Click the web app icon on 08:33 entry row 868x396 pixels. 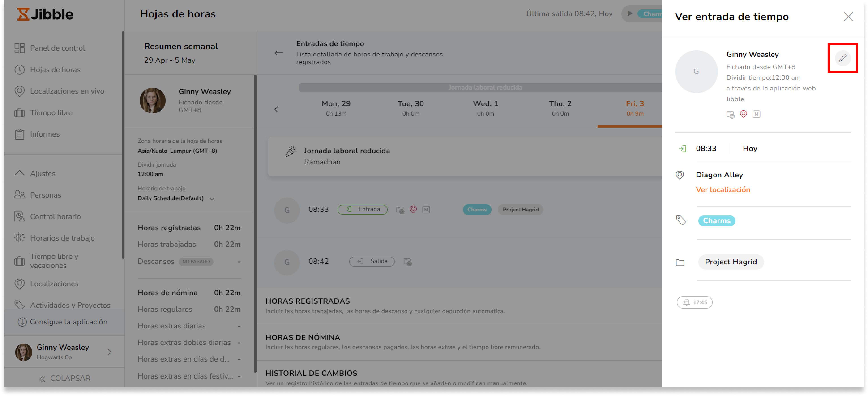400,210
